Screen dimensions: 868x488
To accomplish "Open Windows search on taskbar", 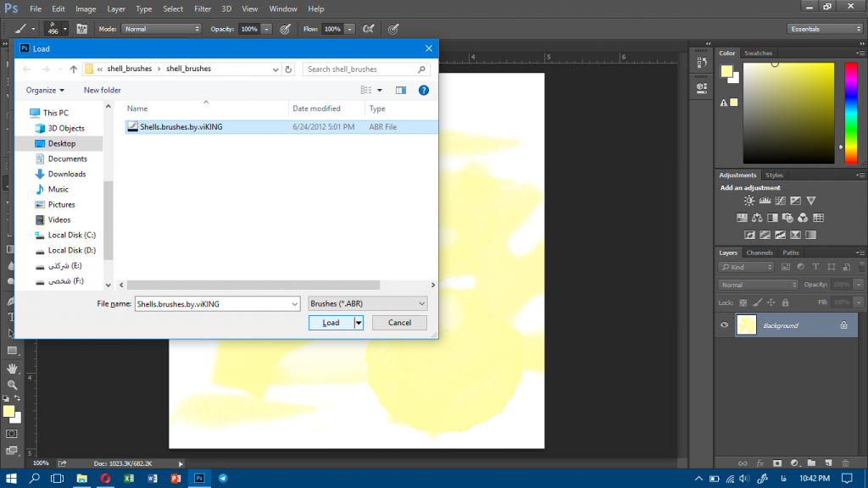I will (x=34, y=478).
